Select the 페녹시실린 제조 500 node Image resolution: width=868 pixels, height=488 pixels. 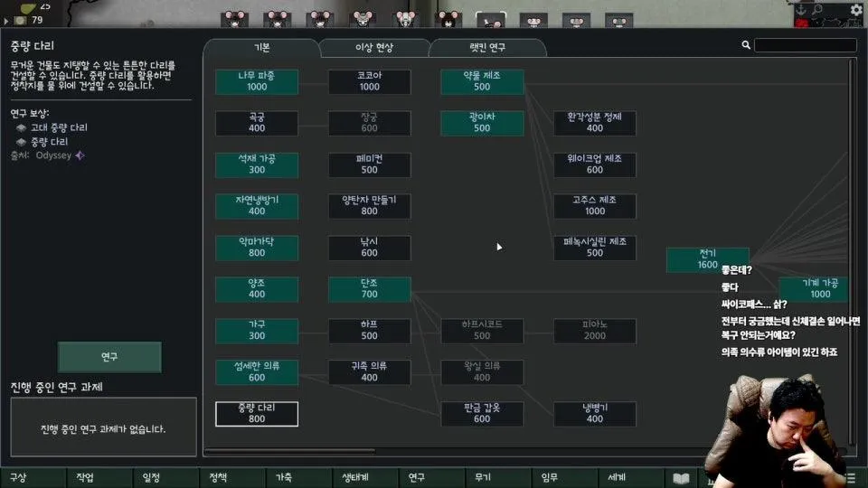[x=595, y=248]
